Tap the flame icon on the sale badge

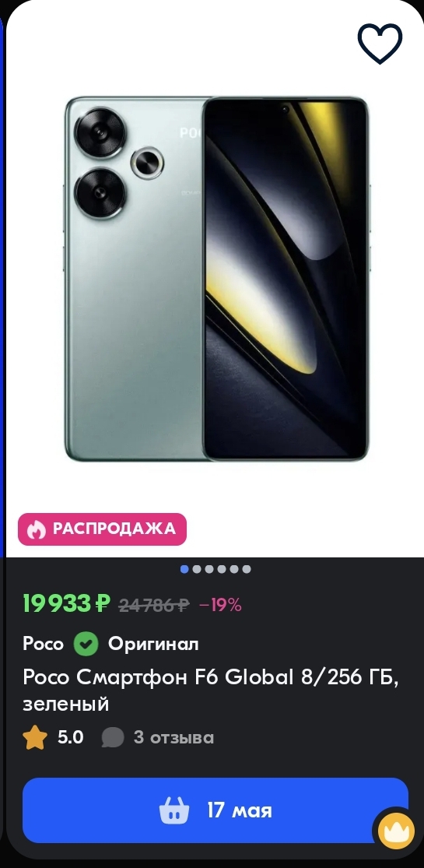[37, 529]
